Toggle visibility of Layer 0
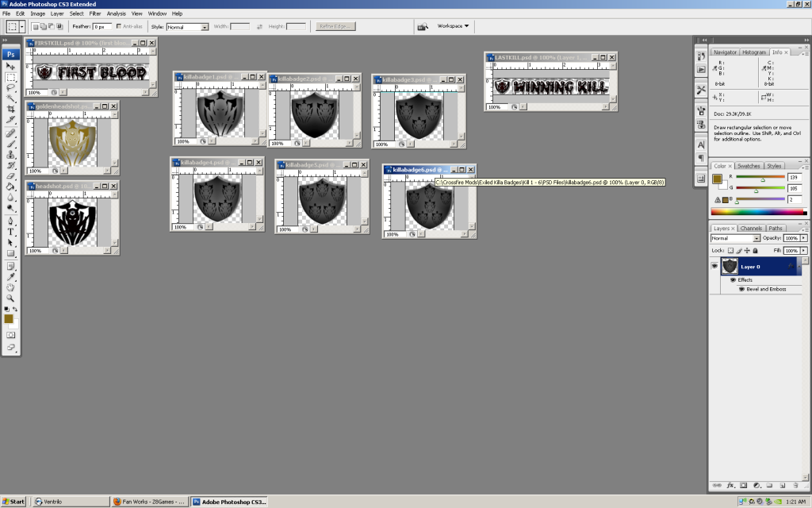The width and height of the screenshot is (812, 508). pos(714,266)
